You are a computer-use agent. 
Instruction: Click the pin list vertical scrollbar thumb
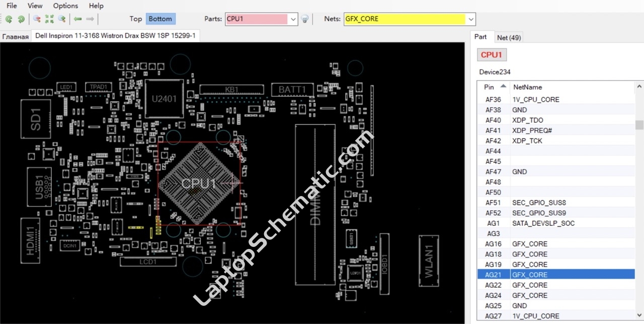coord(639,125)
